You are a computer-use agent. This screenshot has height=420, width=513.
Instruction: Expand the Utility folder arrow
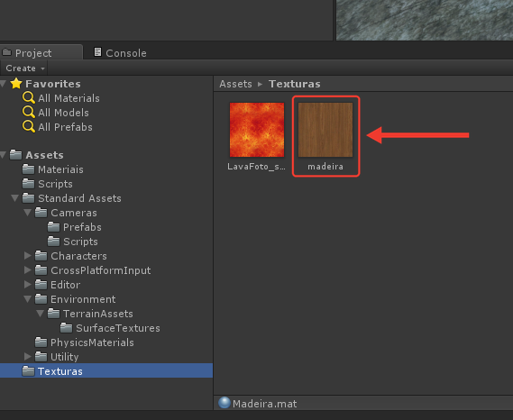point(27,357)
